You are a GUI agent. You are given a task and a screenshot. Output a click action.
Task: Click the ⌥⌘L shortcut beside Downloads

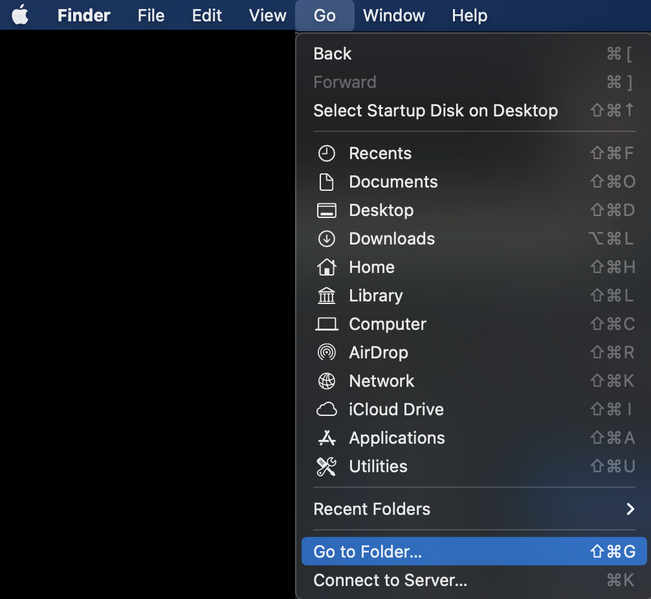pos(611,239)
